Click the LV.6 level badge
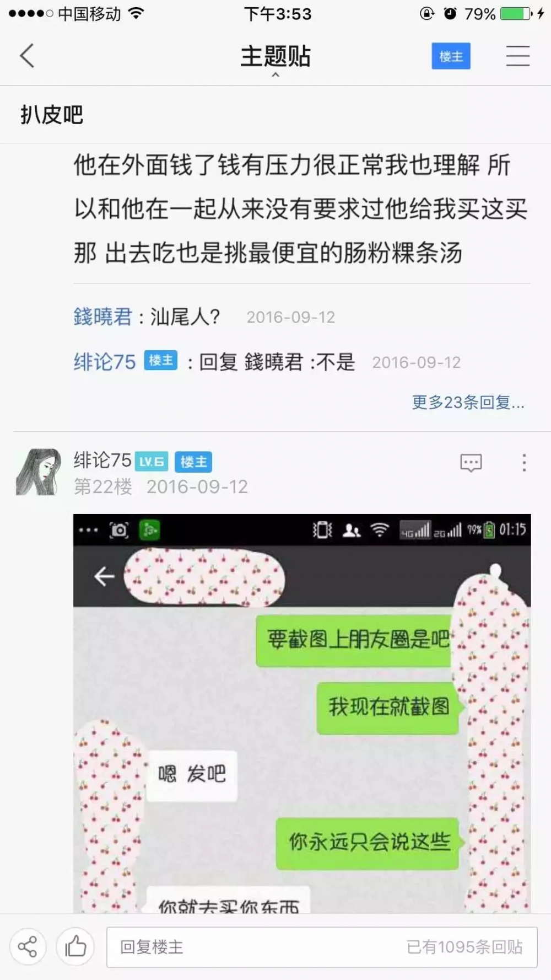 [x=152, y=462]
